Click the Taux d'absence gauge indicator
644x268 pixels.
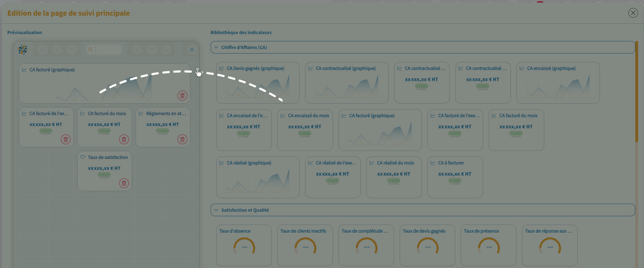[x=244, y=245]
